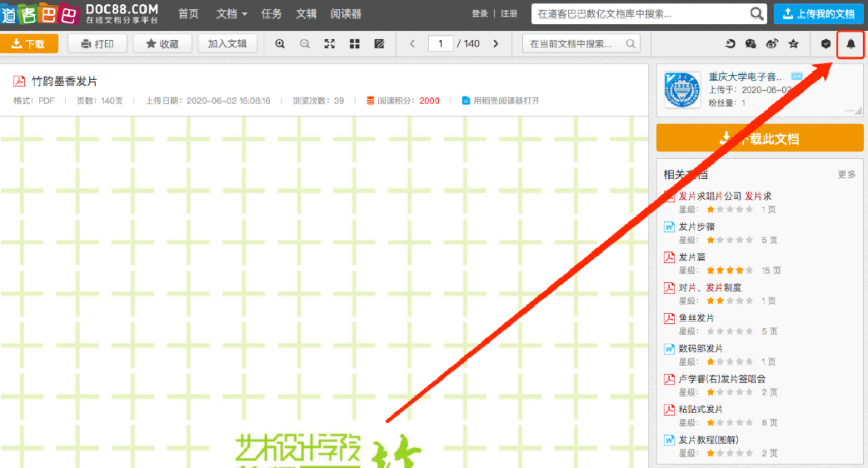Click 更多 for more related documents
This screenshot has height=468, width=868.
[x=846, y=174]
